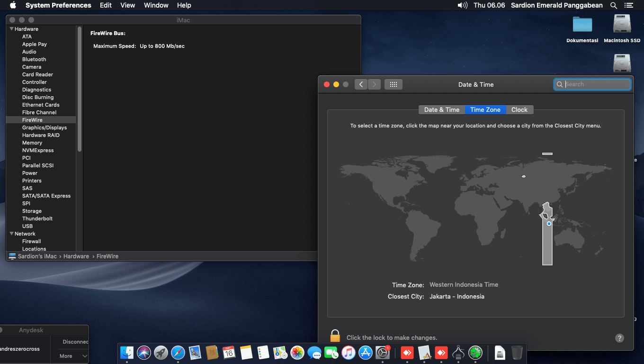Screen dimensions: 644x364
Task: Select Apple Pay in the sidebar
Action: tap(35, 44)
